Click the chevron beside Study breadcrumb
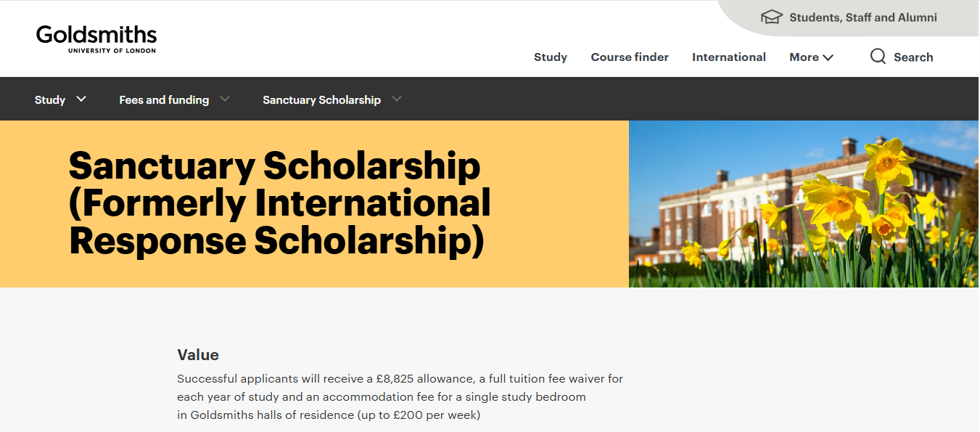This screenshot has width=980, height=432. click(81, 99)
